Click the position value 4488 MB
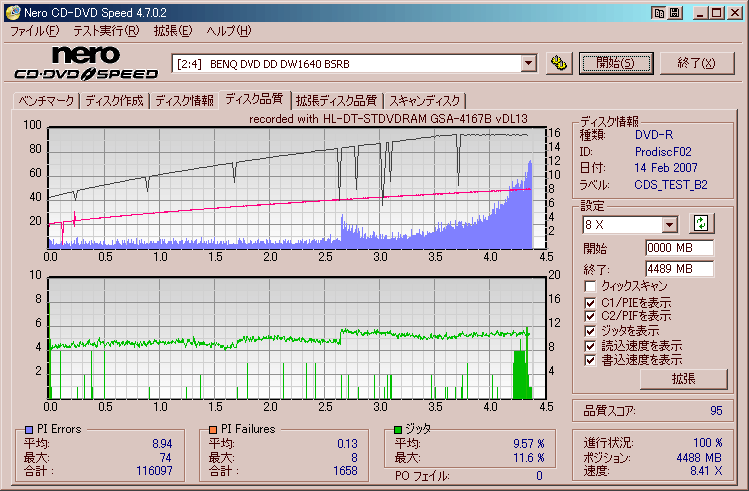 click(699, 458)
